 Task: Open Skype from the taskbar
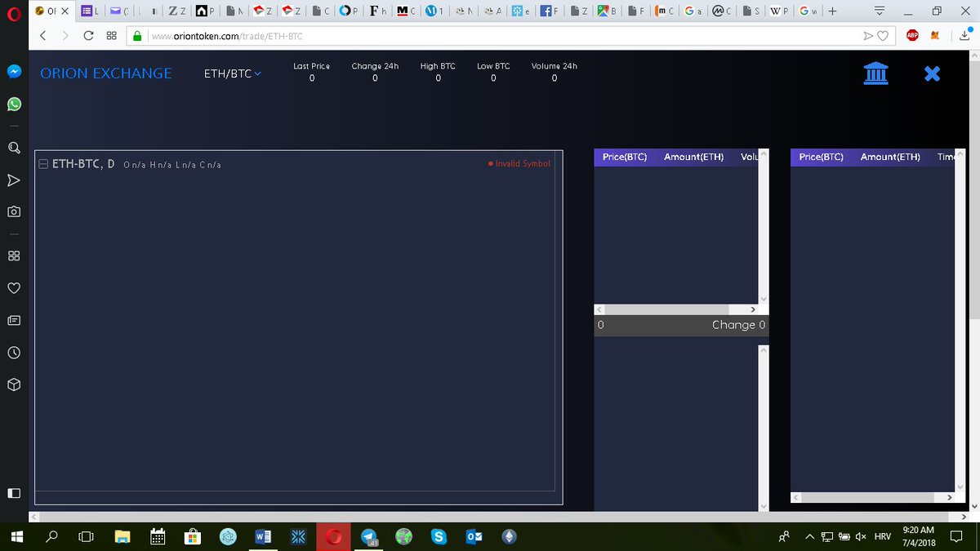coord(439,536)
